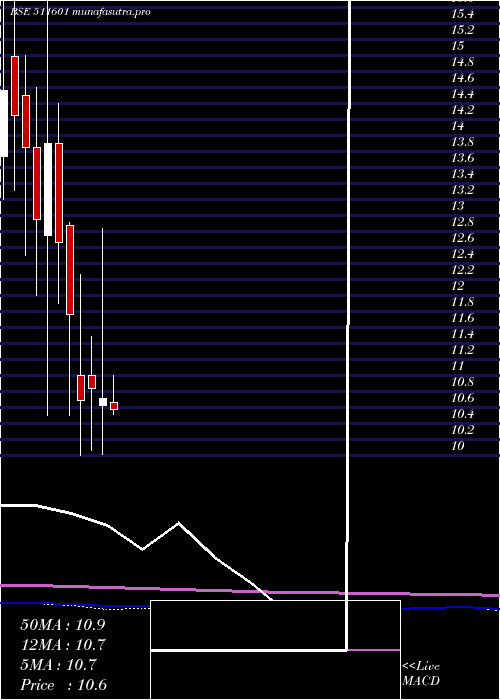Image resolution: width=500 pixels, height=700 pixels.
Task: Click the 12.4 price axis label
Action: point(462,254)
